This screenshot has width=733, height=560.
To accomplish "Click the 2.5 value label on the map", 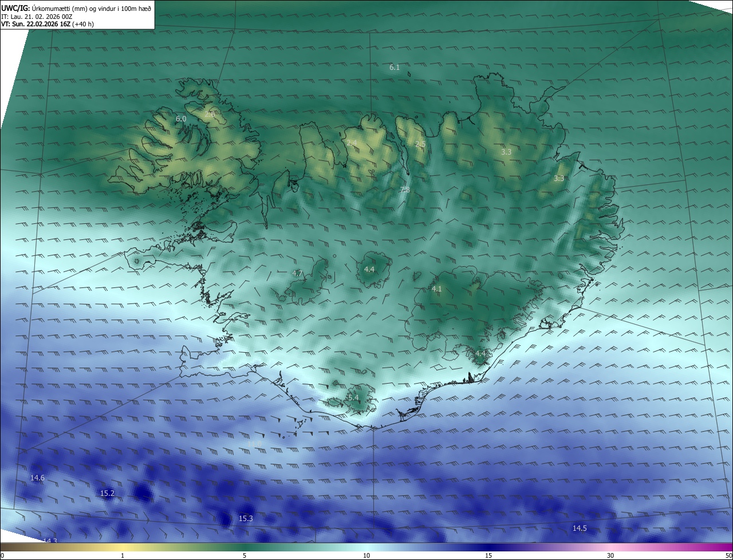I will click(420, 144).
